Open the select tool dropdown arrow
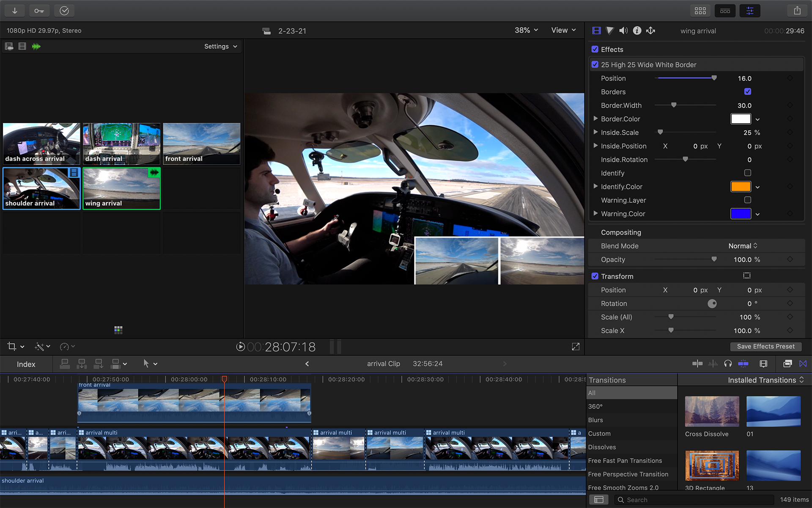 (155, 364)
